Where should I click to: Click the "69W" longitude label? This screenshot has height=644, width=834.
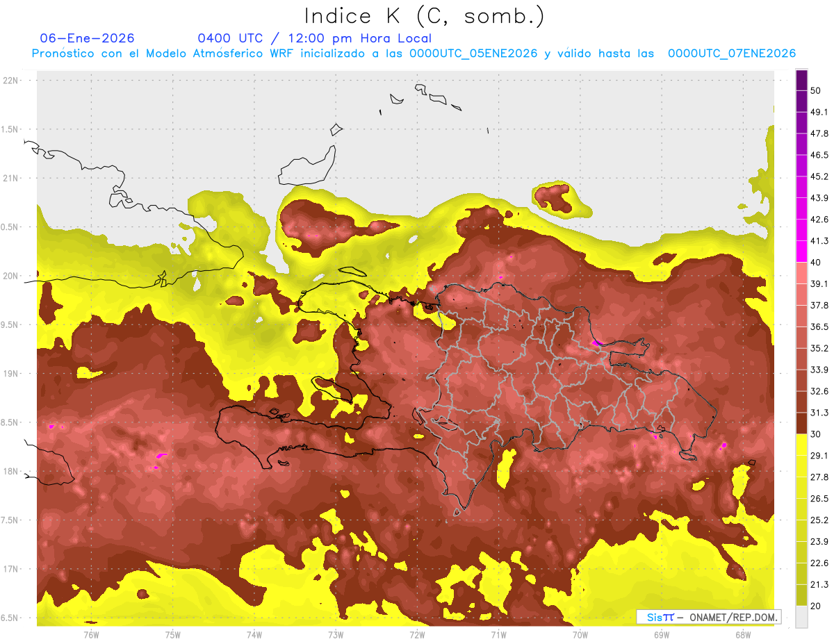(x=662, y=635)
